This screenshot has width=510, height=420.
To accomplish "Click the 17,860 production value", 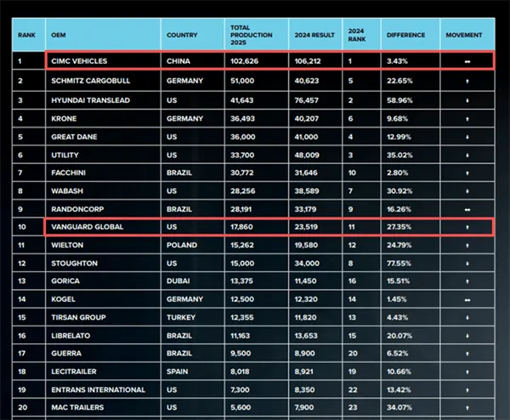I will click(241, 227).
